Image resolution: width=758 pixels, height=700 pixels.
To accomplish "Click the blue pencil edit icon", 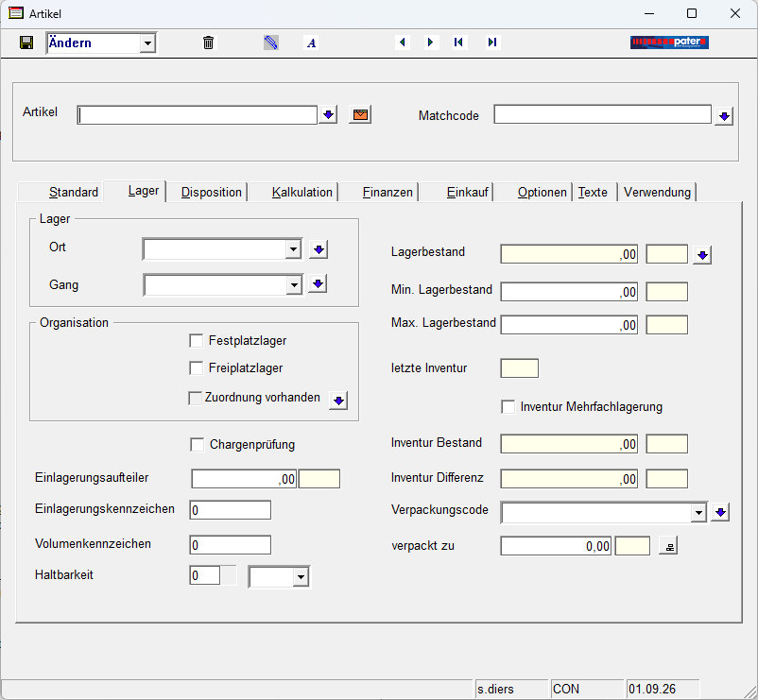I will point(270,43).
